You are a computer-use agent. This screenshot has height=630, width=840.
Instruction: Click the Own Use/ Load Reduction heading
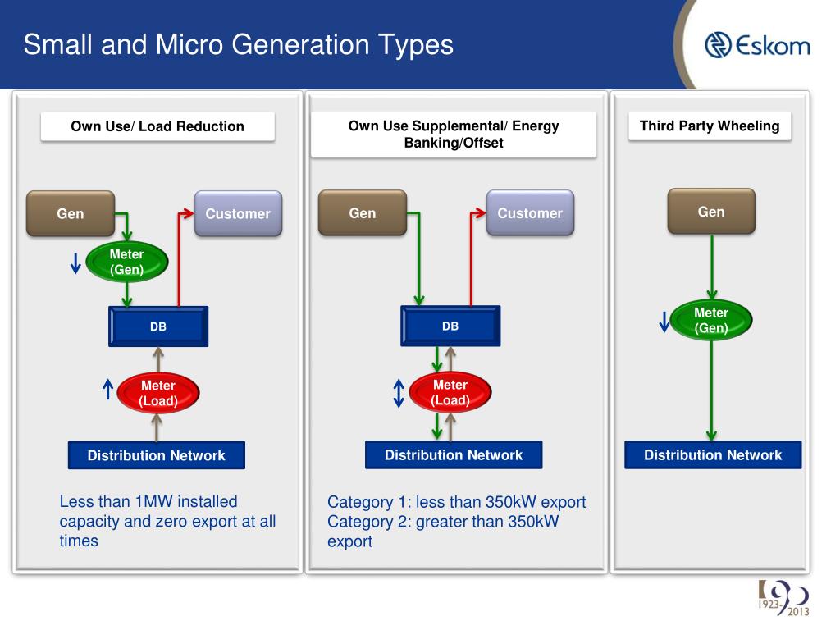pos(157,126)
